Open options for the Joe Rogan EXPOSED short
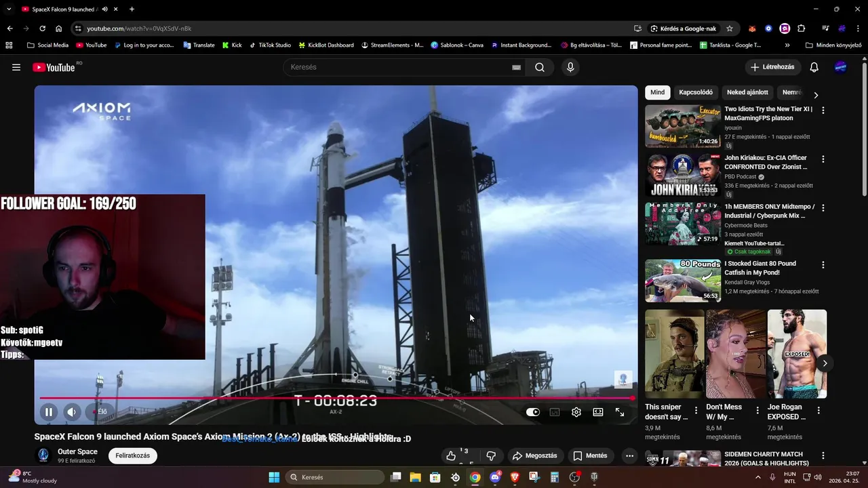868x488 pixels. click(x=818, y=411)
